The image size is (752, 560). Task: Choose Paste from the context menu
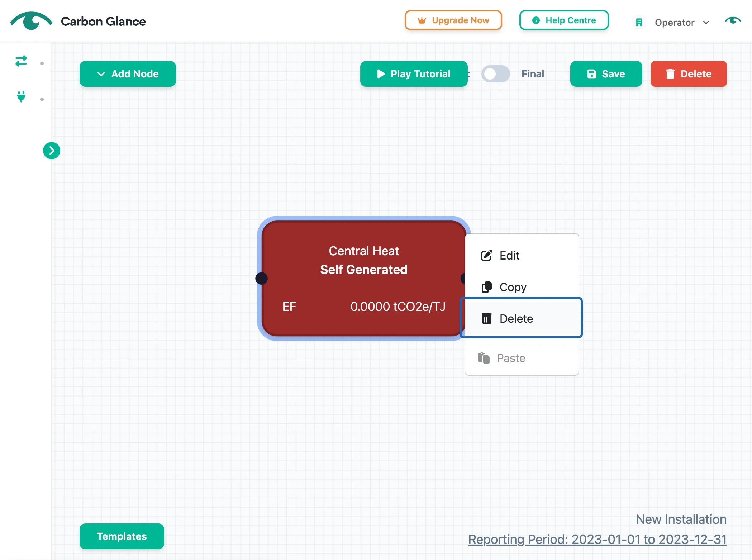pyautogui.click(x=522, y=358)
